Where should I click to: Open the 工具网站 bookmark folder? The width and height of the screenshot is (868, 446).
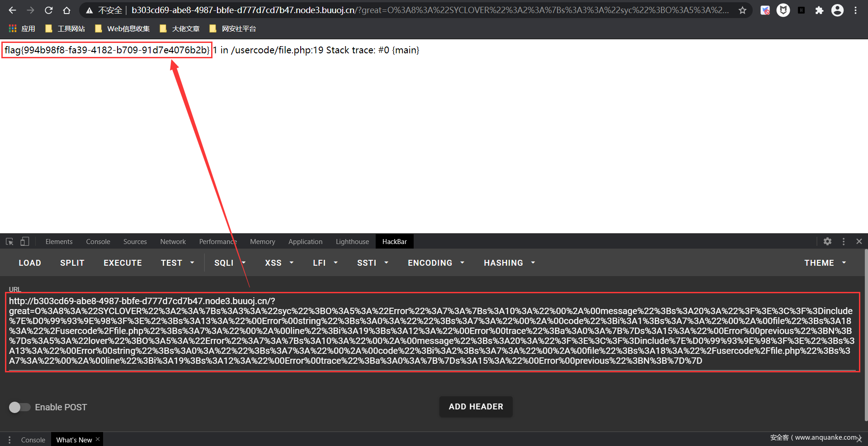66,29
